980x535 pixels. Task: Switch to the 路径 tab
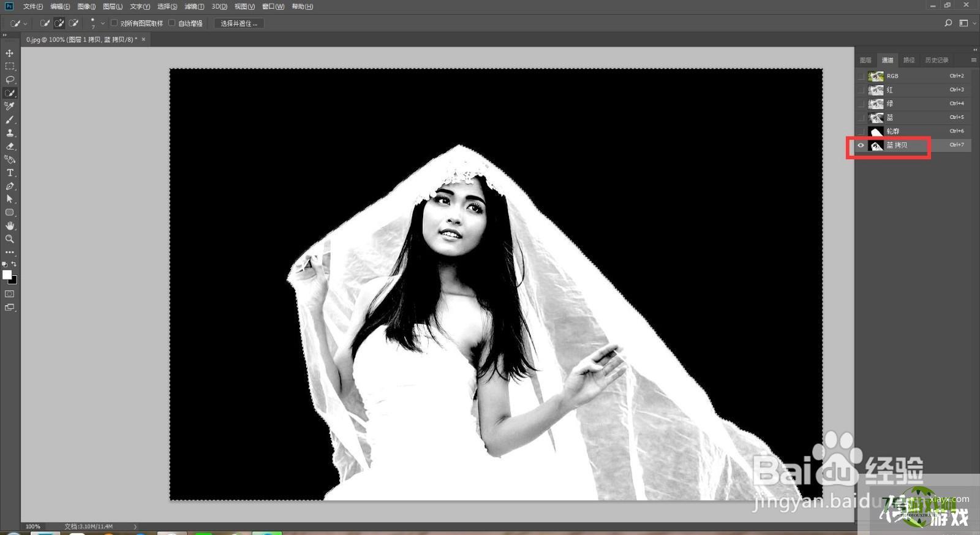click(x=909, y=60)
